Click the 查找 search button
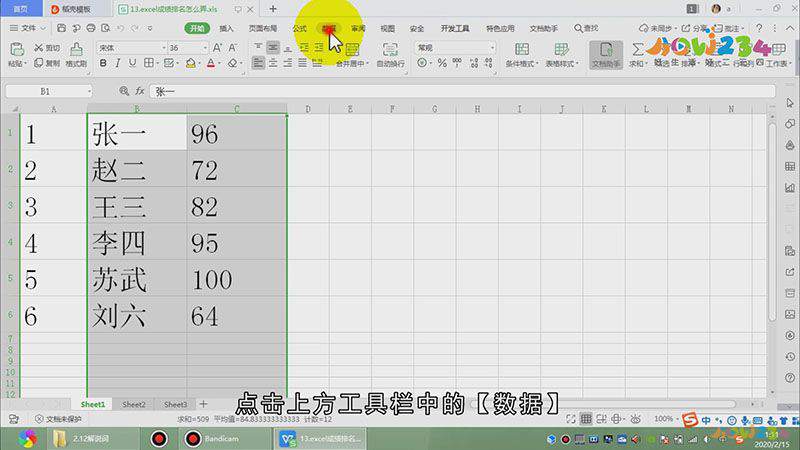 point(586,28)
